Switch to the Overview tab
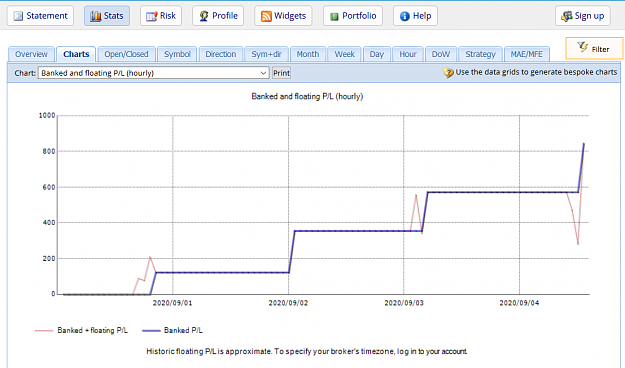This screenshot has width=625, height=368. (31, 54)
